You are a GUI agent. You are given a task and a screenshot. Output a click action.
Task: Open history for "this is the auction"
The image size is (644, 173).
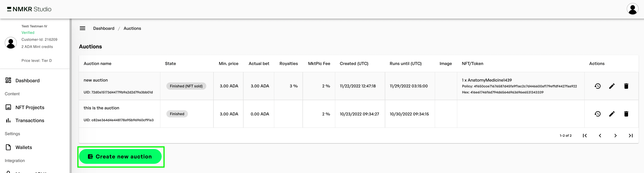pos(598,114)
